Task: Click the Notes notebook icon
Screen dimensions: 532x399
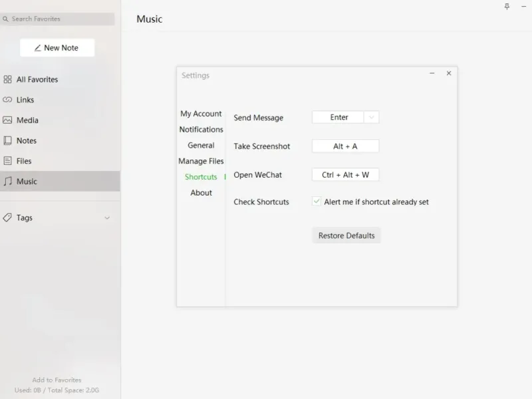Action: [7, 140]
